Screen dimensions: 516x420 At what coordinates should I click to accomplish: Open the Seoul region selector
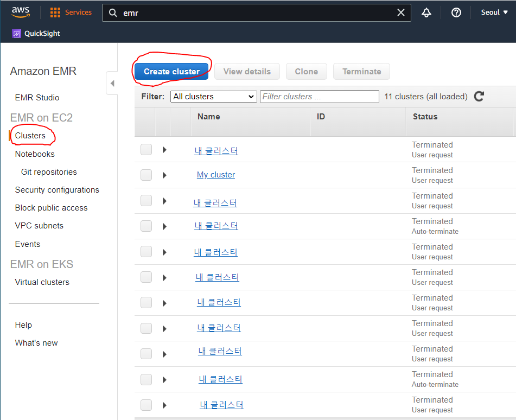[x=494, y=12]
